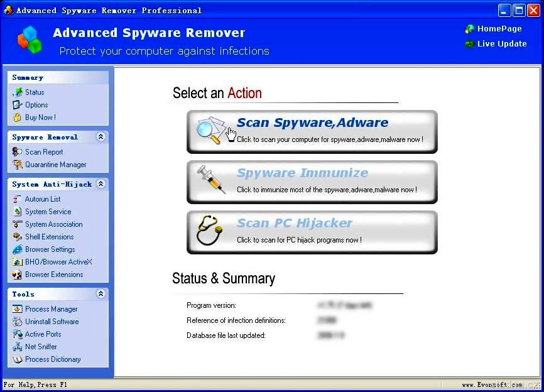
Task: Click the Browser Extensions icon
Action: coord(18,275)
